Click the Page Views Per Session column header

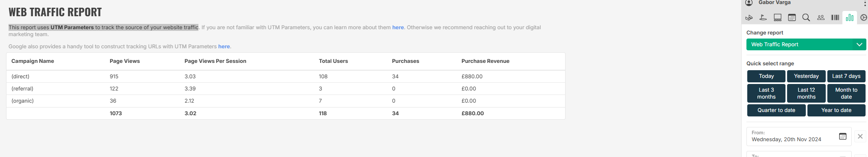click(215, 61)
